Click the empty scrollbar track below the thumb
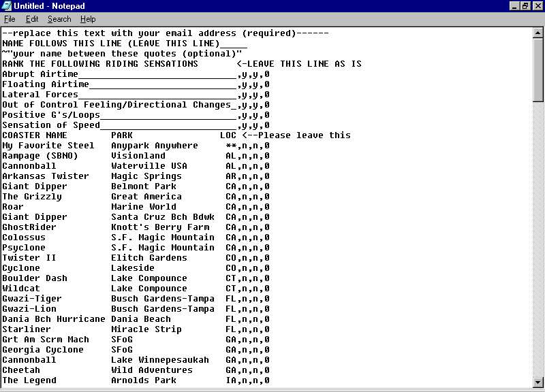The width and height of the screenshot is (545, 392). pyautogui.click(x=538, y=238)
